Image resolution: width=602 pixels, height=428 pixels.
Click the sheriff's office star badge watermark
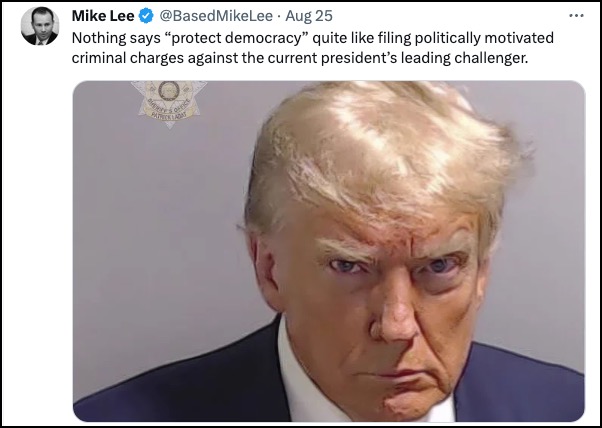point(169,103)
